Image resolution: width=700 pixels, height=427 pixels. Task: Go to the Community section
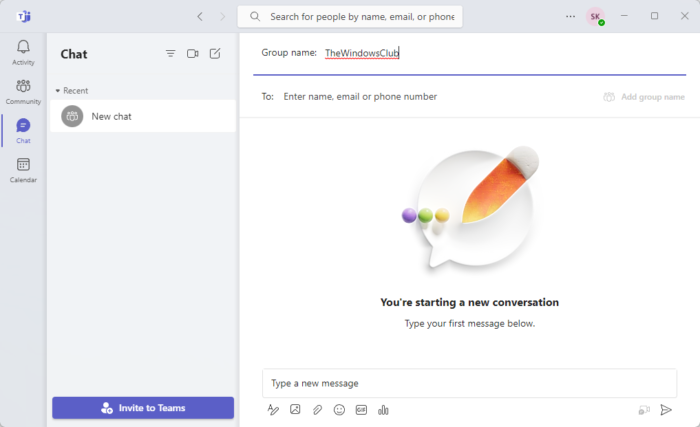tap(23, 92)
